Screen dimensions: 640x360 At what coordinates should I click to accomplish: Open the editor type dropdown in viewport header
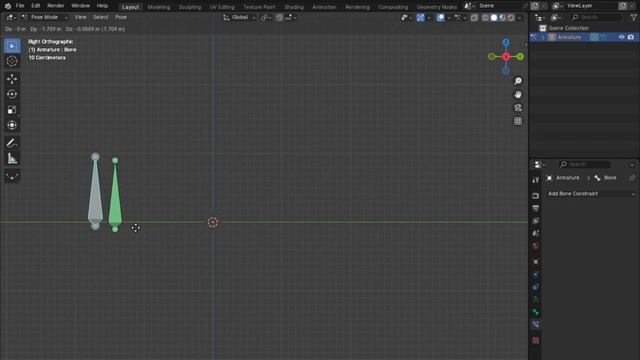coord(11,17)
